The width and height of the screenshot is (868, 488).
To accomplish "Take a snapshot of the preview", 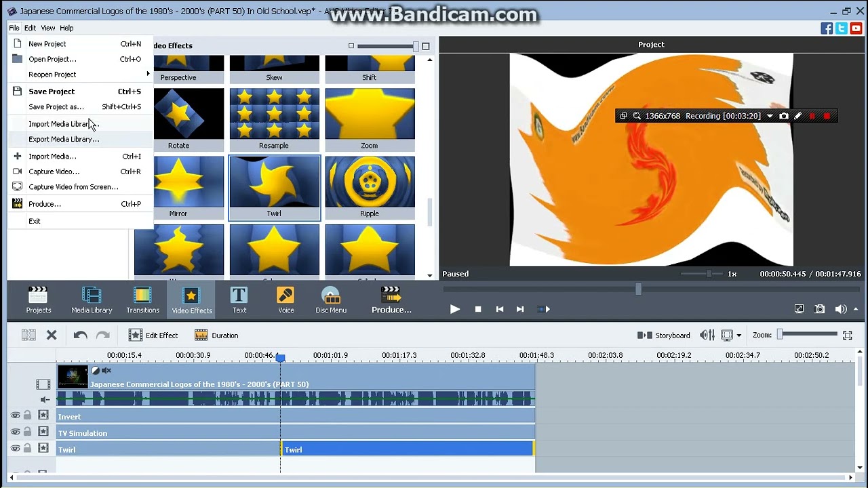I will click(x=820, y=309).
